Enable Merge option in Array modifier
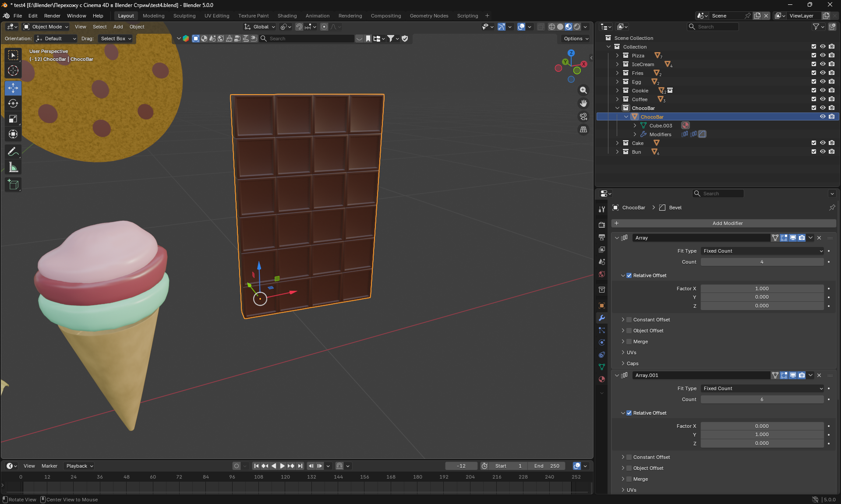Screen dimensions: 841x504 [x=629, y=342]
